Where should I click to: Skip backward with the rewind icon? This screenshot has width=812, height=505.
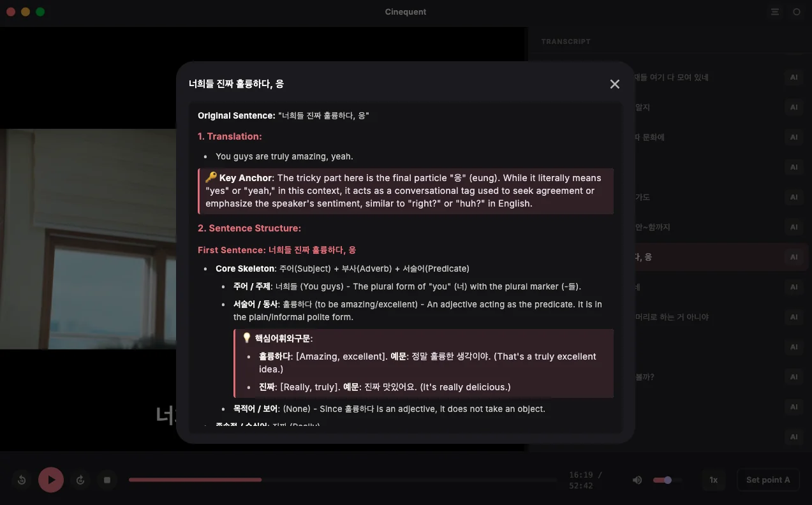(22, 480)
